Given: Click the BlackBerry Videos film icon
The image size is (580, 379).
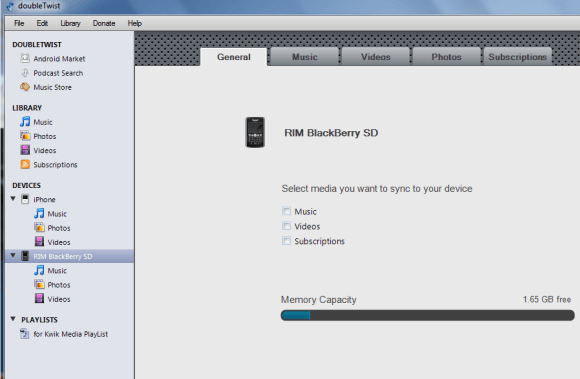Looking at the screenshot, I should point(39,298).
